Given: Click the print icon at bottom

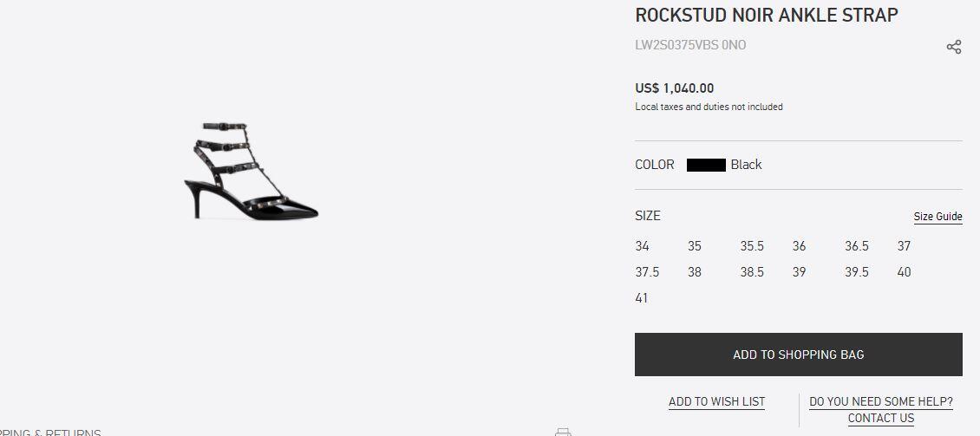Looking at the screenshot, I should tap(563, 431).
